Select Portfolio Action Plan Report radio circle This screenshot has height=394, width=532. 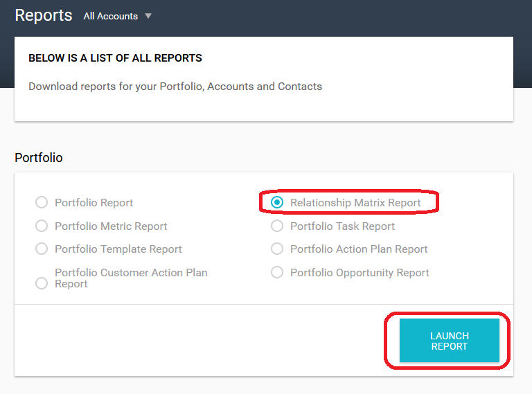click(277, 249)
